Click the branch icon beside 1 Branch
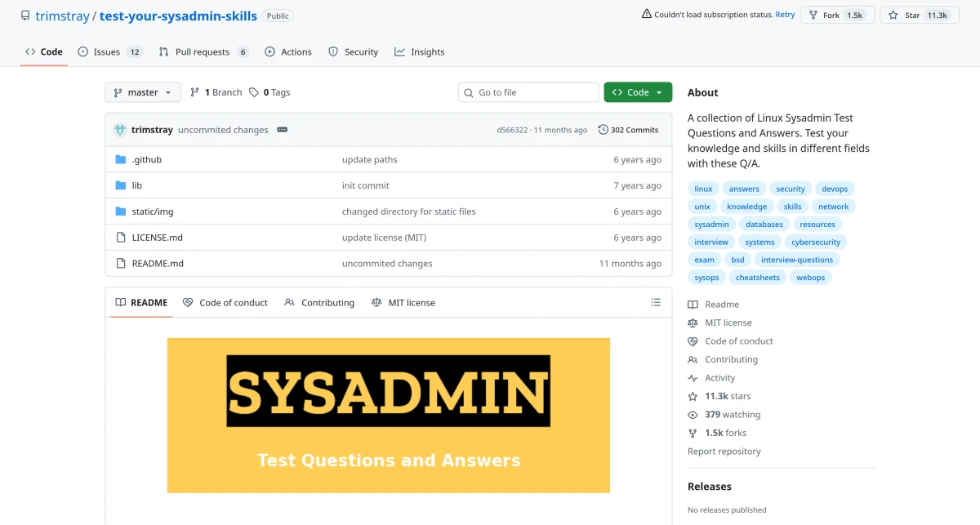The height and width of the screenshot is (525, 980). (x=195, y=92)
